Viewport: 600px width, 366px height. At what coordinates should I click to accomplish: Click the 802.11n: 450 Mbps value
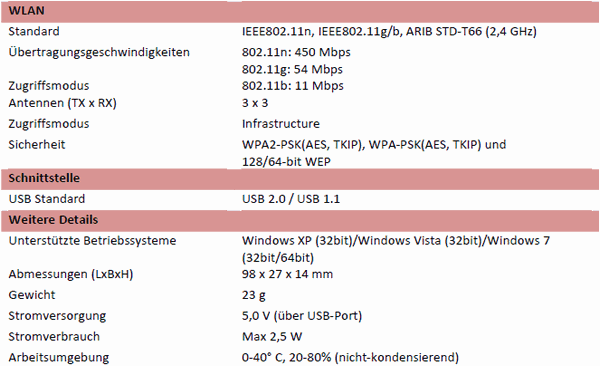point(296,52)
